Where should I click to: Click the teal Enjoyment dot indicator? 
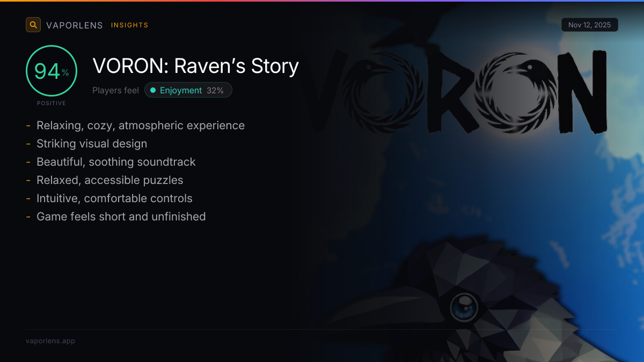pyautogui.click(x=153, y=90)
